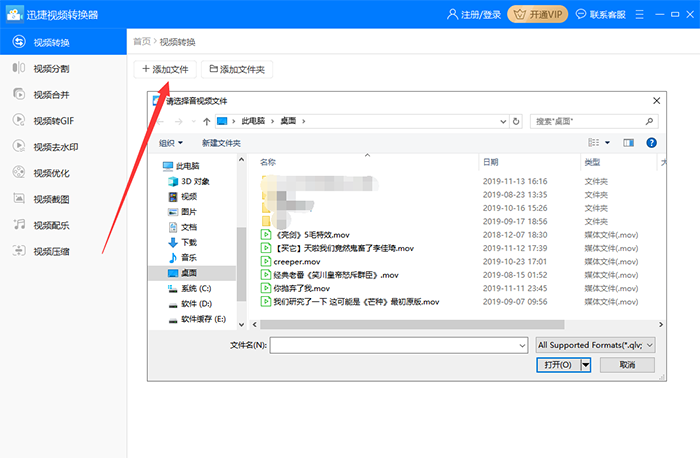Close the file selection dialog

point(656,101)
